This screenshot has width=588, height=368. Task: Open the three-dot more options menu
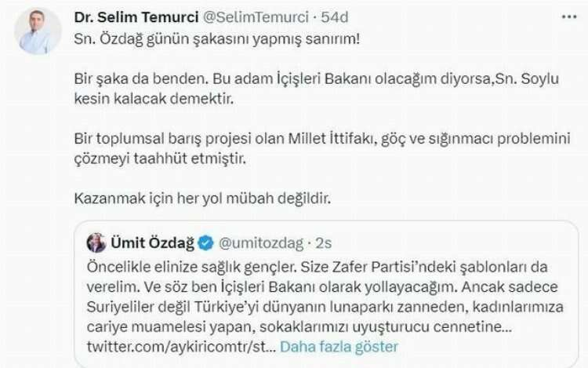tap(569, 16)
